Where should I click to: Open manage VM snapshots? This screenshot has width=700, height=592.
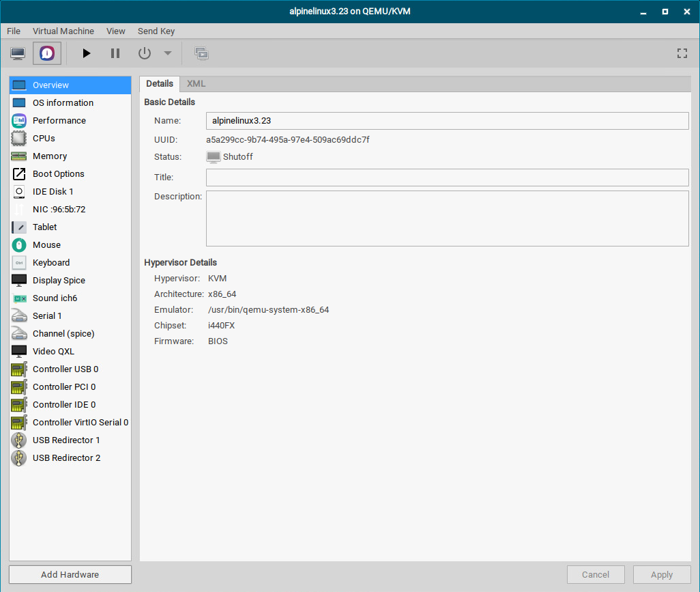click(x=201, y=54)
